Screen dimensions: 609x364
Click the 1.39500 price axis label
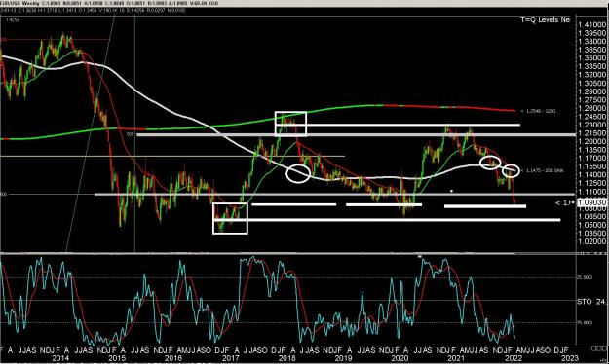(592, 33)
